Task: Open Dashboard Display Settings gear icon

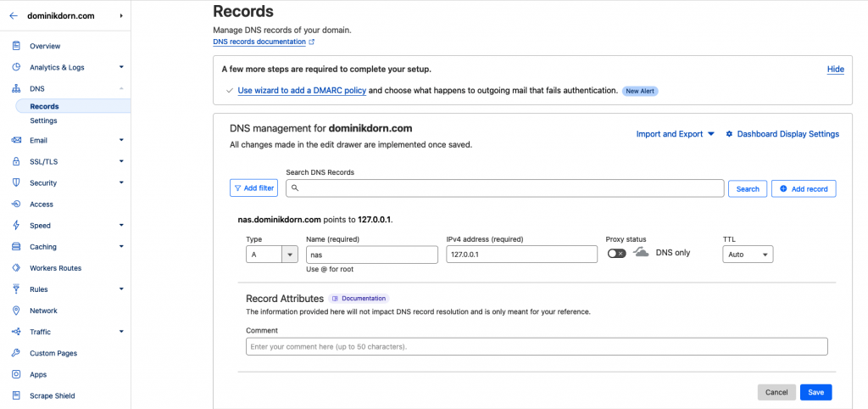Action: (729, 134)
